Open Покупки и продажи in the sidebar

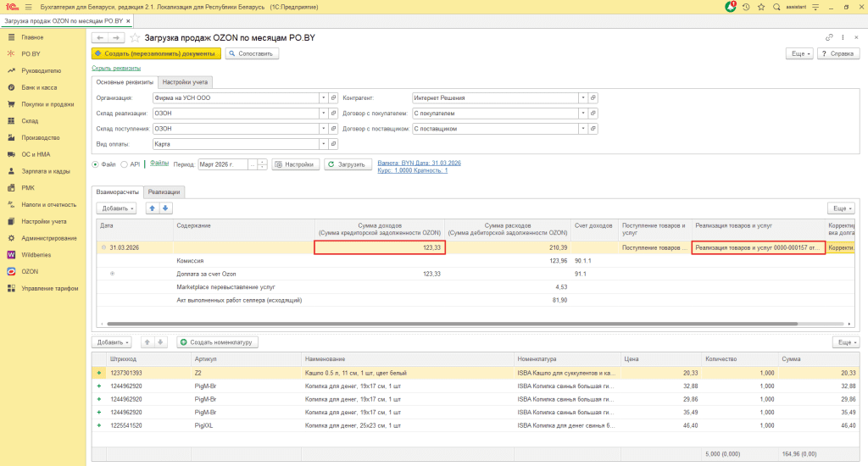pos(47,104)
